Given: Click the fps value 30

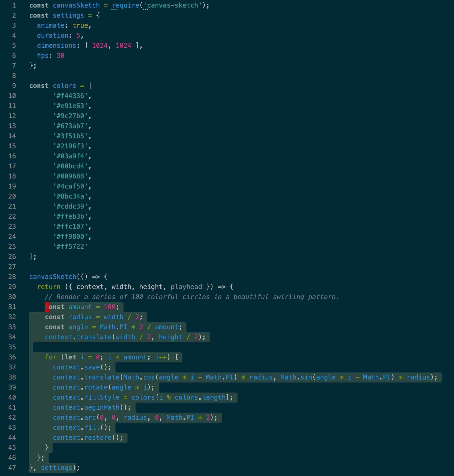Looking at the screenshot, I should point(60,56).
